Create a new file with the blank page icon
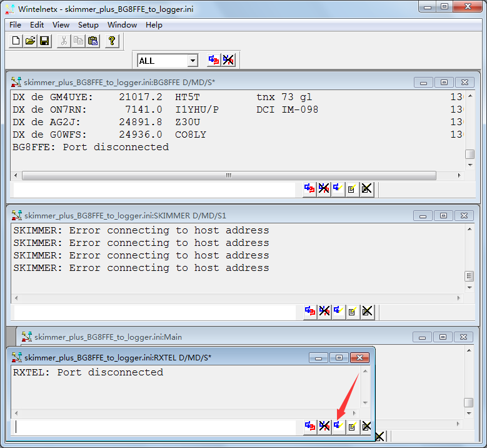Image resolution: width=487 pixels, height=448 pixels. [x=16, y=41]
